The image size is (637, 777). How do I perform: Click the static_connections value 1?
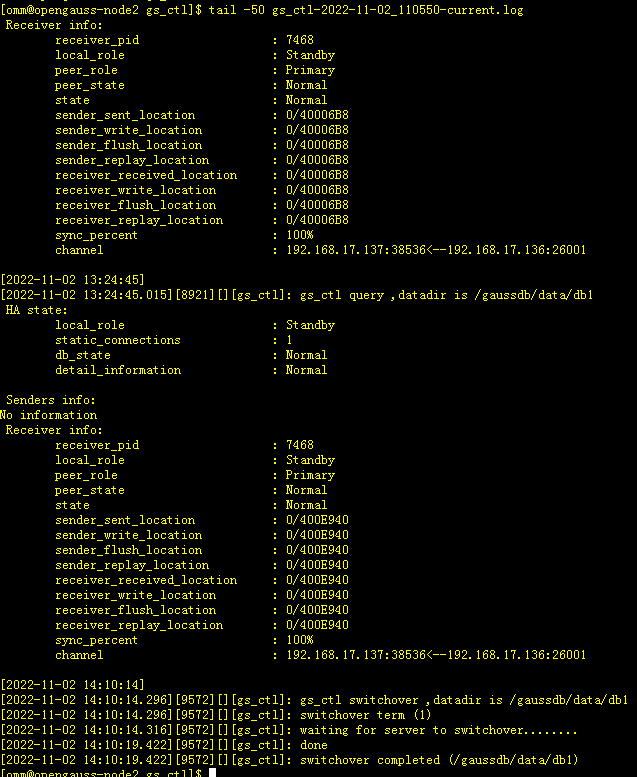(x=290, y=340)
